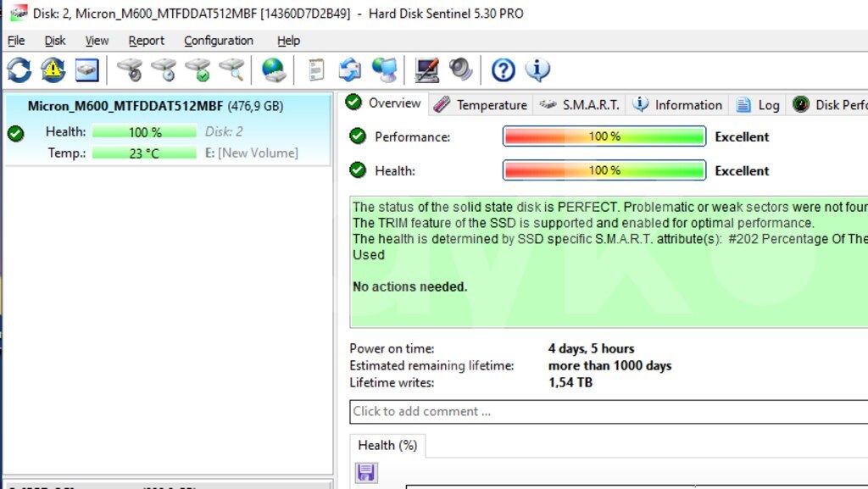This screenshot has height=489, width=868.
Task: Open the Report menu
Action: [x=147, y=41]
